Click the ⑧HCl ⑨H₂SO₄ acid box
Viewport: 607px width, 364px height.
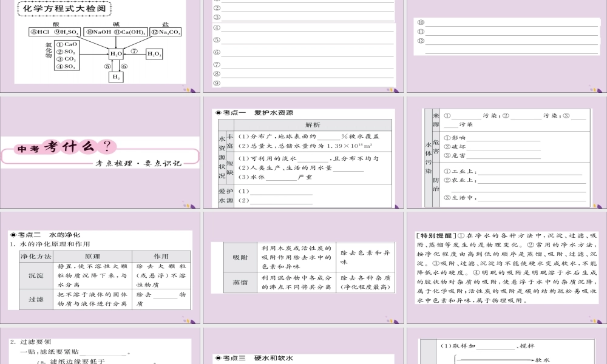(55, 32)
